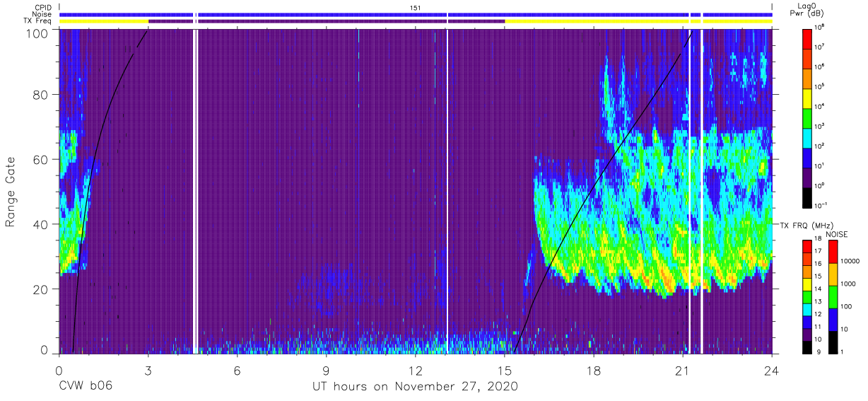This screenshot has width=868, height=401.
Task: Click the '3' tick on the UT hours axis
Action: [148, 370]
